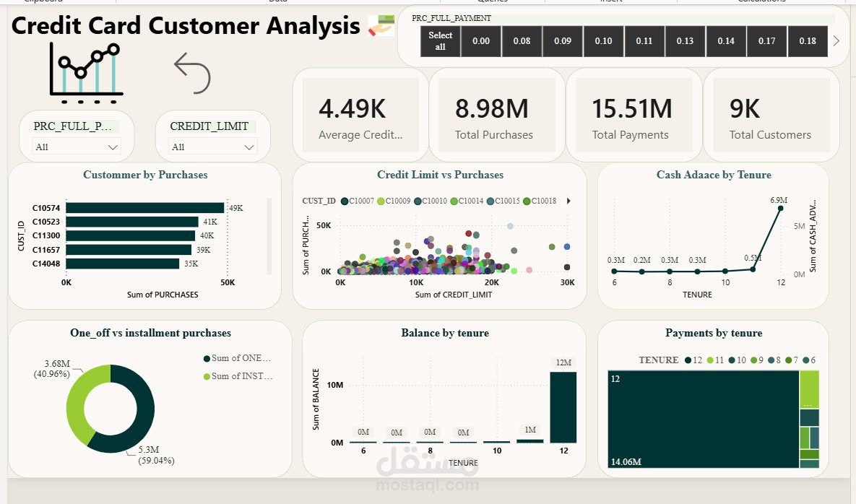Select the light green tenure 11 treemap block
Image resolution: width=856 pixels, height=504 pixels.
click(x=809, y=389)
